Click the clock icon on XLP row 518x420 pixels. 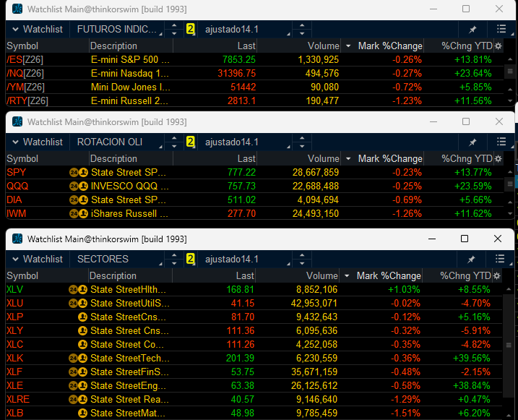click(x=82, y=317)
